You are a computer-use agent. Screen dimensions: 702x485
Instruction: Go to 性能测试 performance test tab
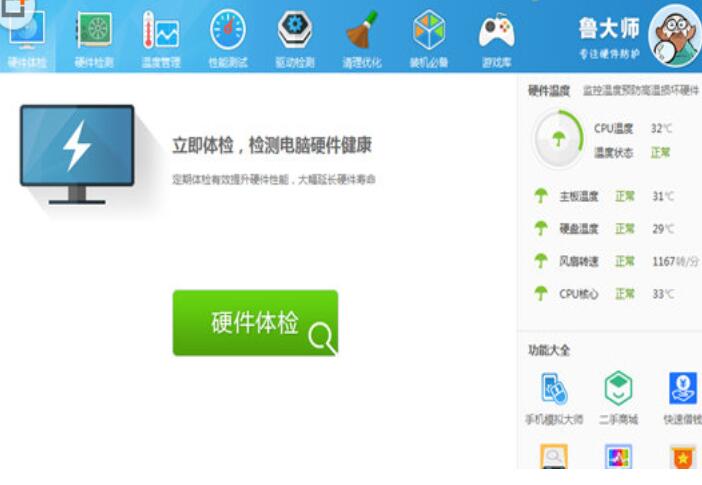(x=228, y=39)
